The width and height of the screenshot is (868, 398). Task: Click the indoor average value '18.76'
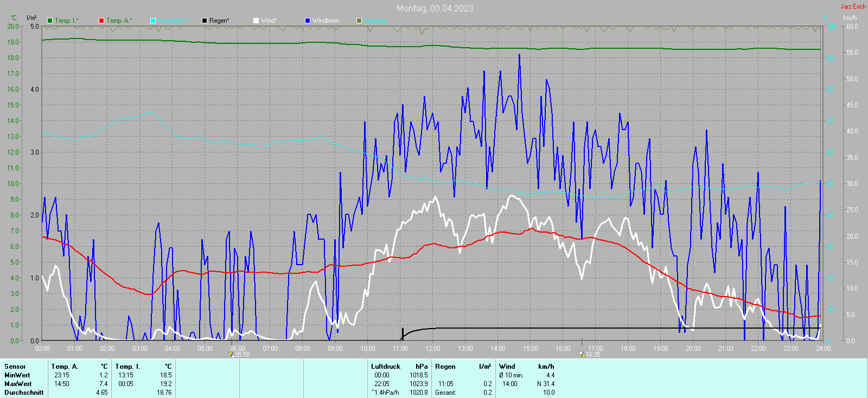click(x=164, y=393)
